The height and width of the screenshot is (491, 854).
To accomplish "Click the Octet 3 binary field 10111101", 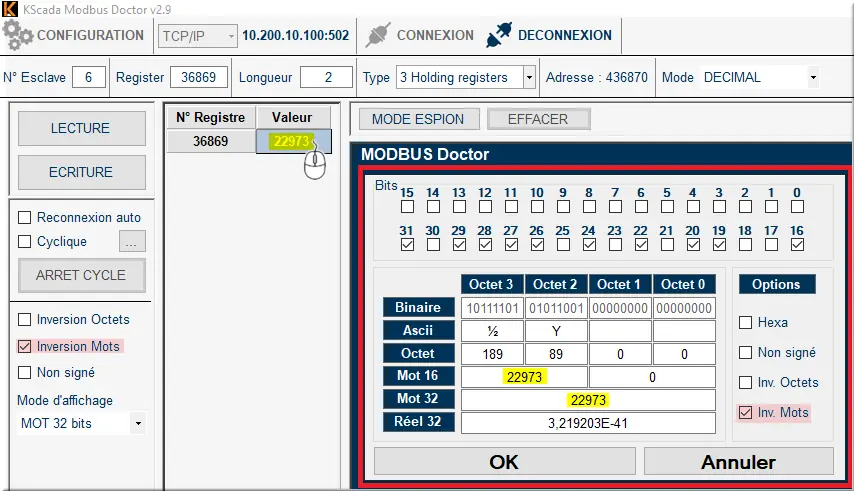I will 492,308.
